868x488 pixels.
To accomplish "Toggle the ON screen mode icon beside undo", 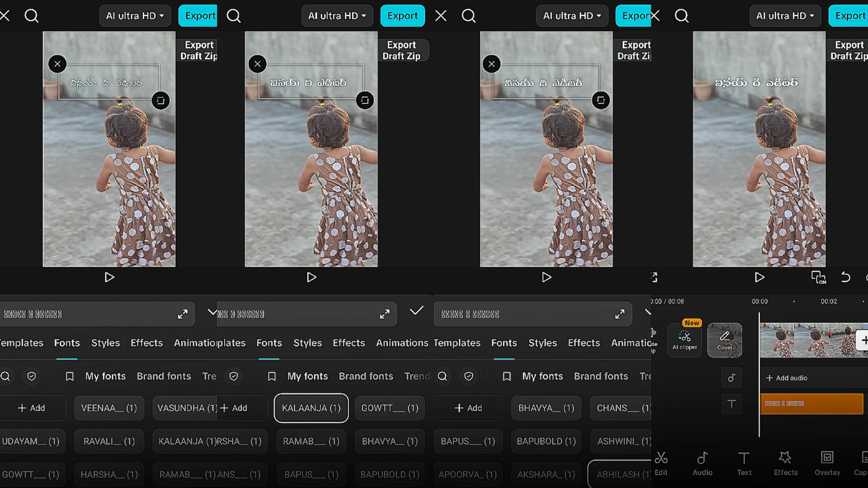I will [x=818, y=278].
